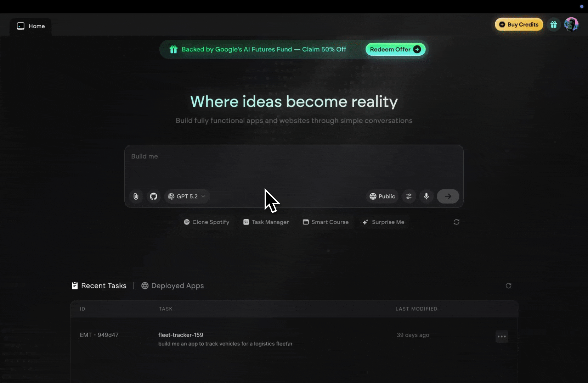This screenshot has width=588, height=383.
Task: Connect GitHub via the GitHub icon
Action: (x=153, y=196)
